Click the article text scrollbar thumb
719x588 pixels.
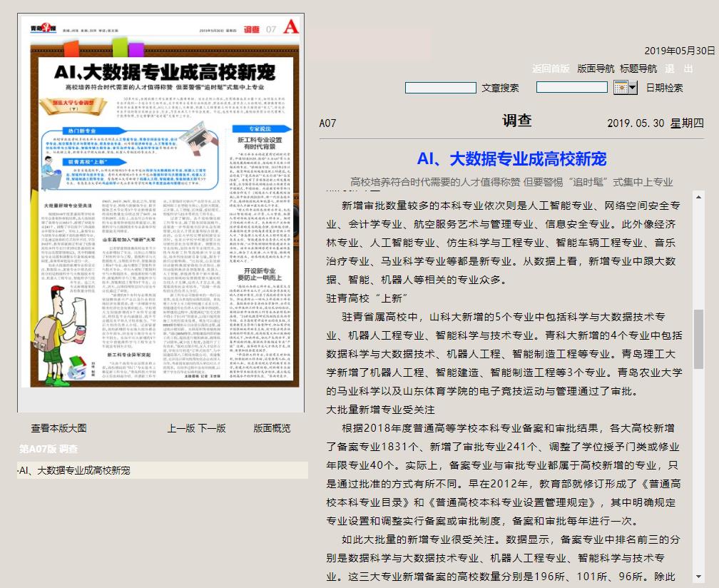[698, 338]
